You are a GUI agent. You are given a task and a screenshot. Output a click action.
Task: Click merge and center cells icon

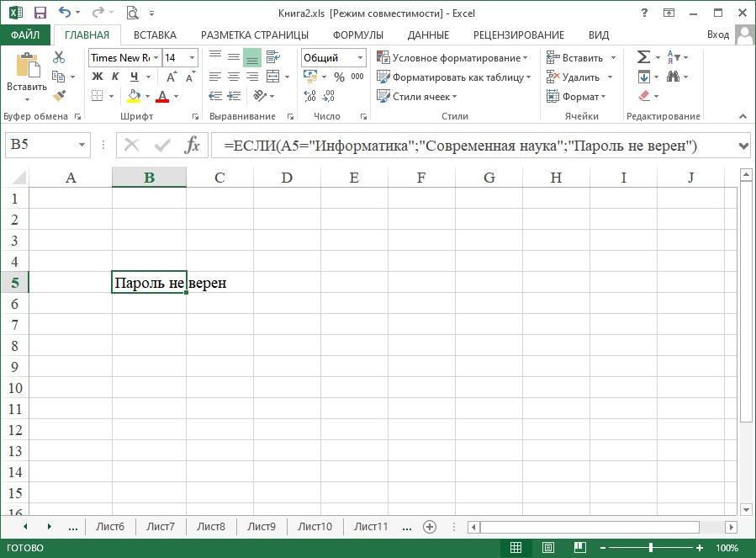pos(273,77)
